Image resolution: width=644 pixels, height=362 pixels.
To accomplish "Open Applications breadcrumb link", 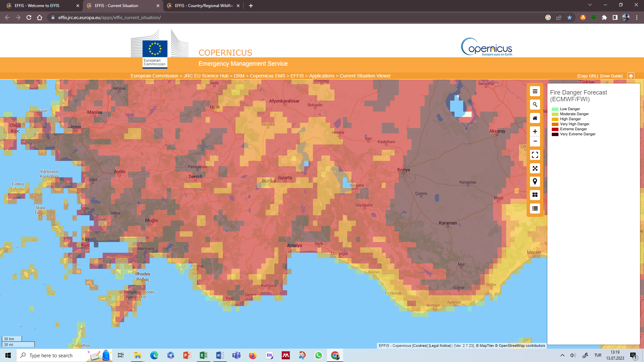I will pos(322,76).
